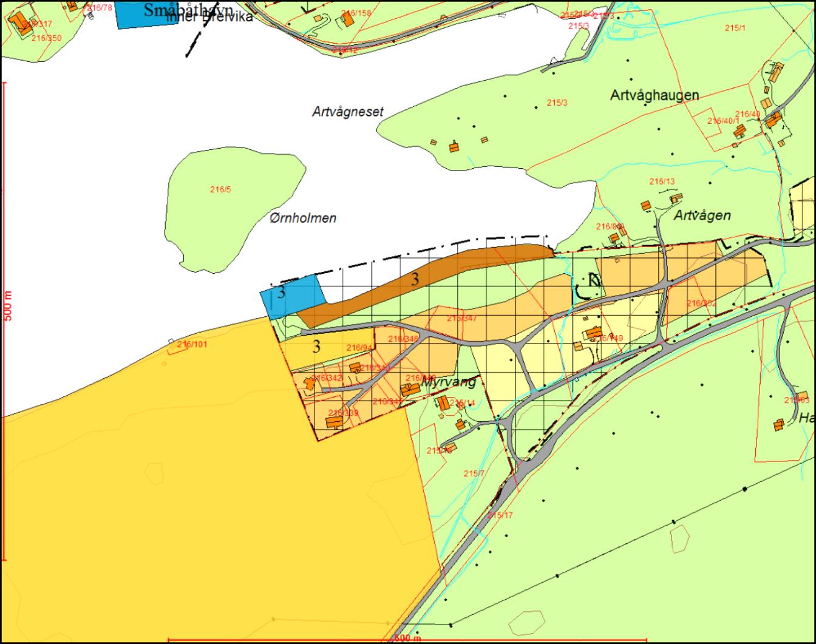Click parcel number 215/17

click(x=500, y=515)
